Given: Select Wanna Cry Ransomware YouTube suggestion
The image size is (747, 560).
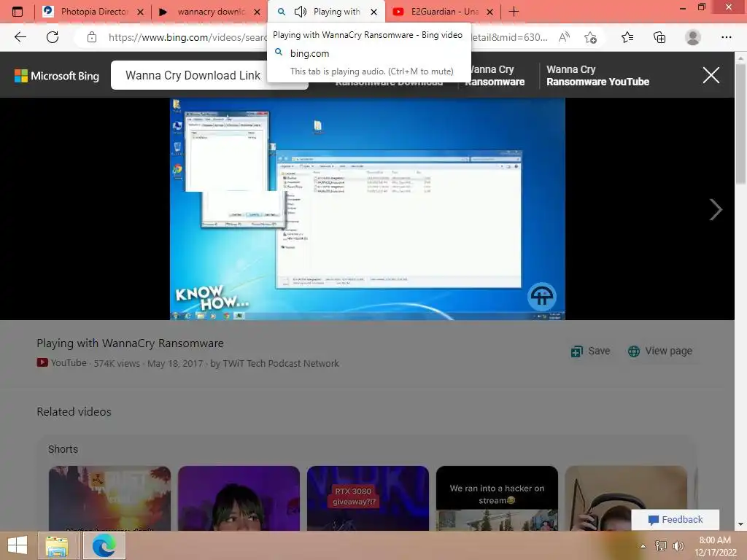Looking at the screenshot, I should (x=597, y=76).
